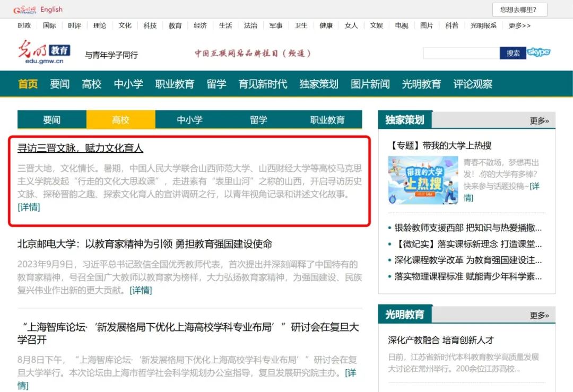Open the 您想去哪里? dropdown box

point(519,10)
